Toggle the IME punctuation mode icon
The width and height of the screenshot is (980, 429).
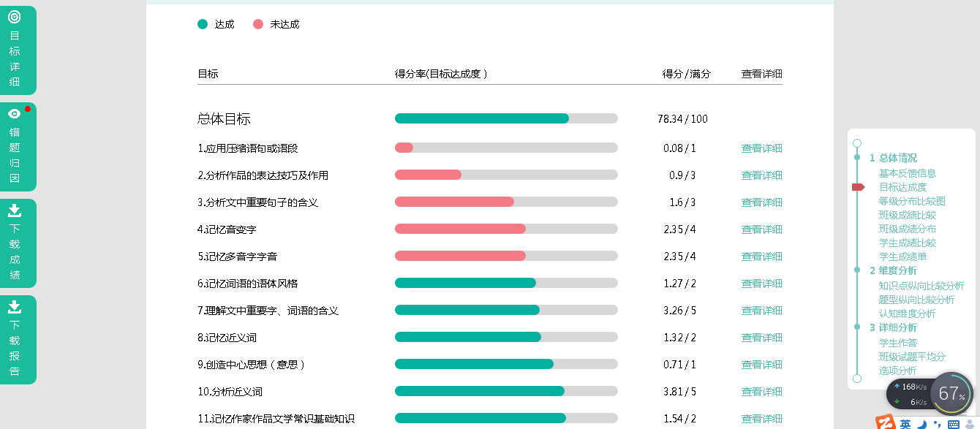938,424
